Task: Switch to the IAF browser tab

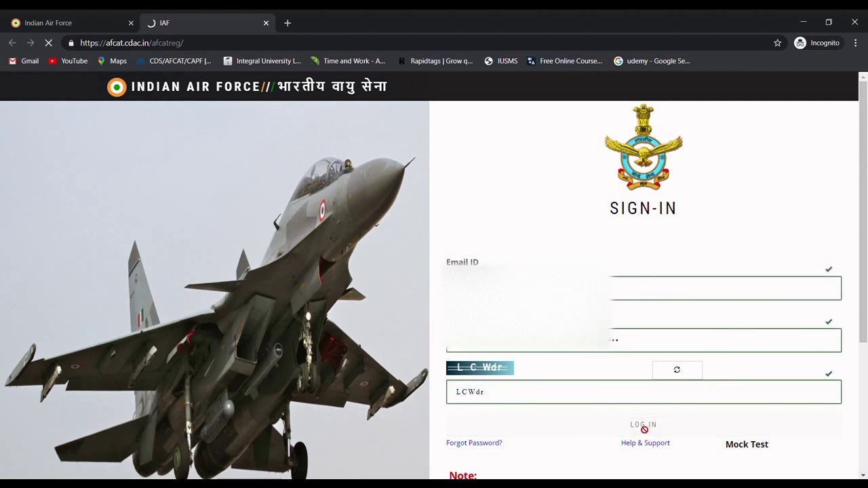Action: pyautogui.click(x=207, y=23)
